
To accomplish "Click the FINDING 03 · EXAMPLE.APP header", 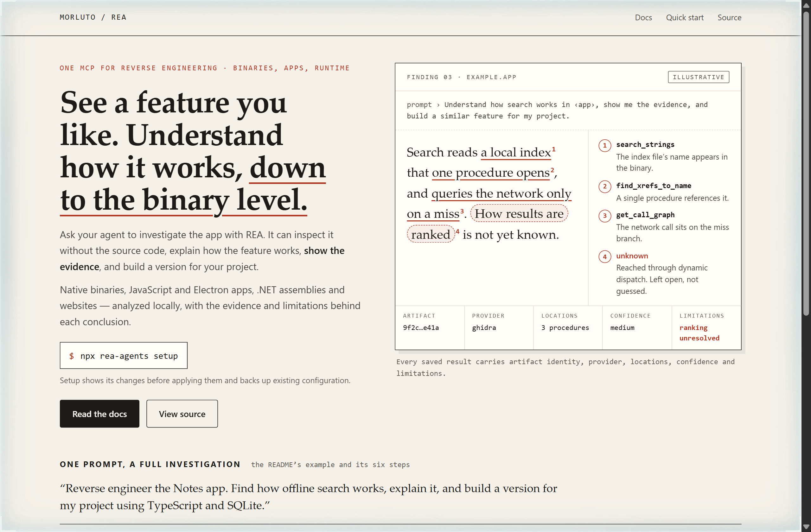I will 461,77.
